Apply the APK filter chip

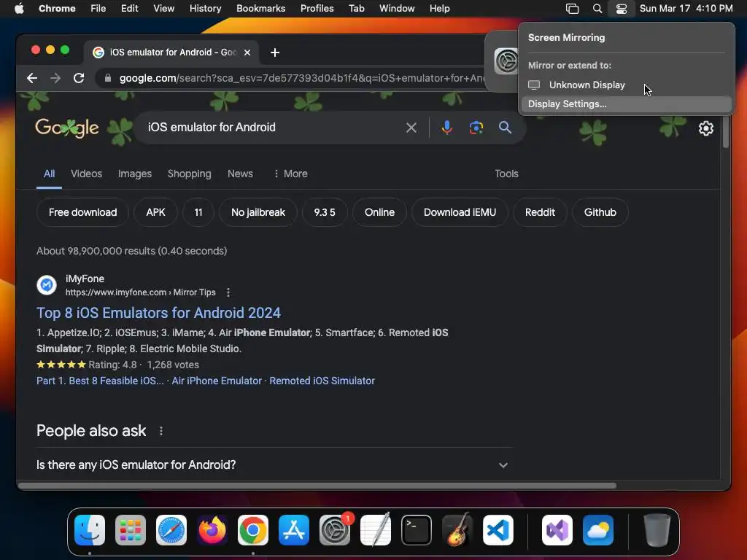156,212
